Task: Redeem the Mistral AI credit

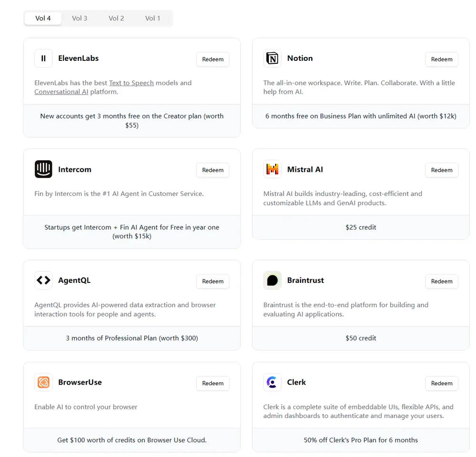Action: [442, 170]
